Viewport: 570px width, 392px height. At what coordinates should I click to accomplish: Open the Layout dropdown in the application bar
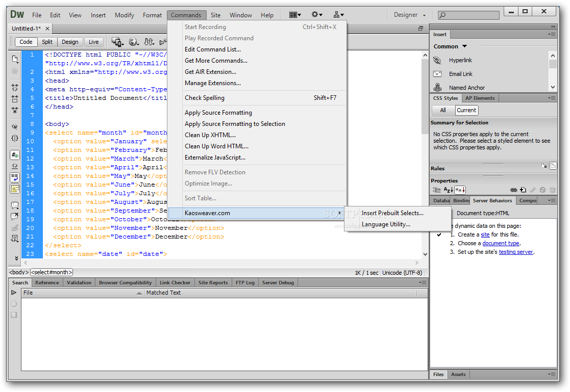(x=295, y=15)
